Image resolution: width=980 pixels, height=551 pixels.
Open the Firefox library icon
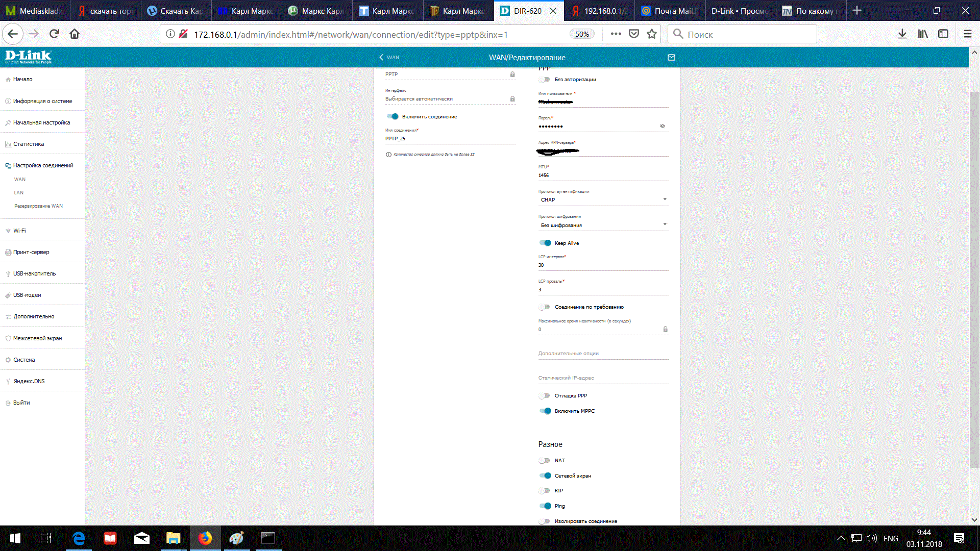pyautogui.click(x=923, y=34)
